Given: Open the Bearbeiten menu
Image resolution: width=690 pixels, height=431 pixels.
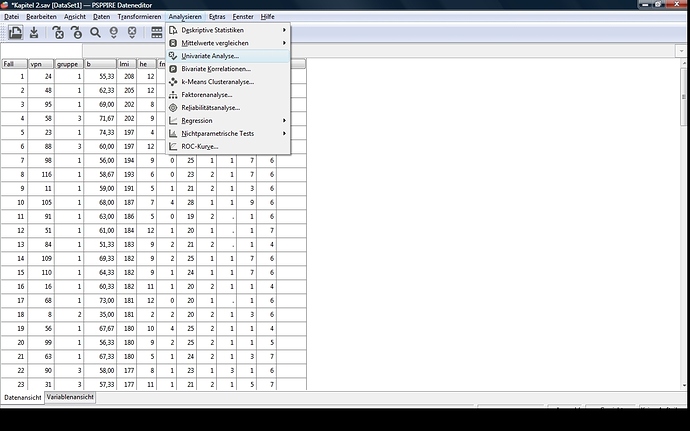Looking at the screenshot, I should (x=41, y=17).
